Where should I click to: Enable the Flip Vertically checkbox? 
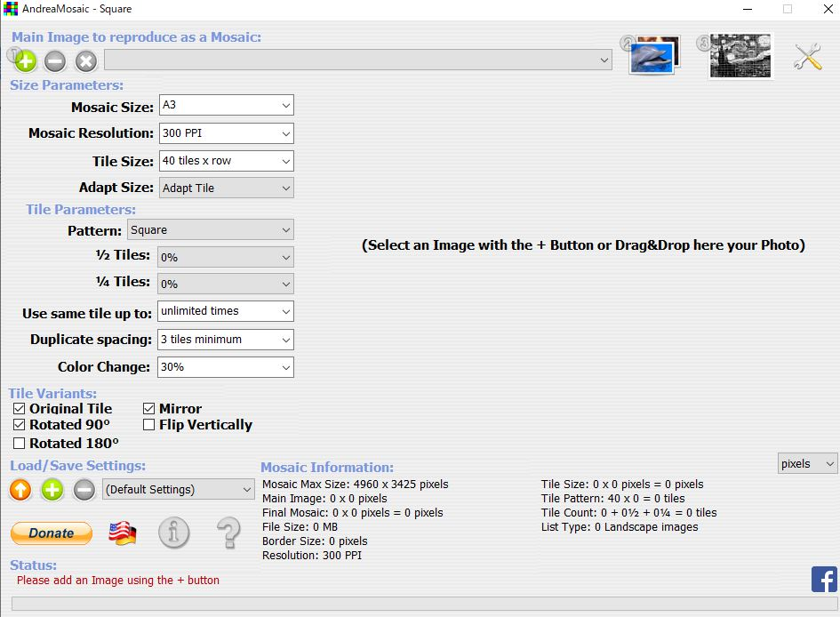coord(149,425)
